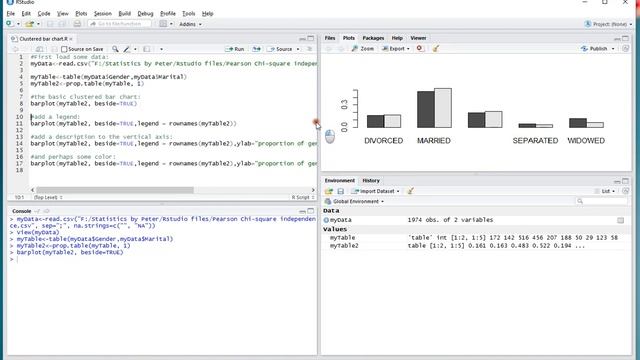Click the clear all plots broom icon
The height and width of the screenshot is (360, 640).
pyautogui.click(x=436, y=49)
